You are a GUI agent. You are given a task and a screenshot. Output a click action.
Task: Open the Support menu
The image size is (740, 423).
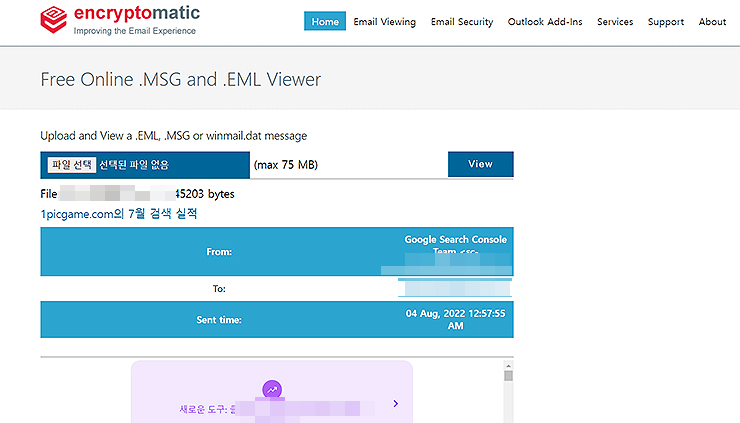click(666, 22)
